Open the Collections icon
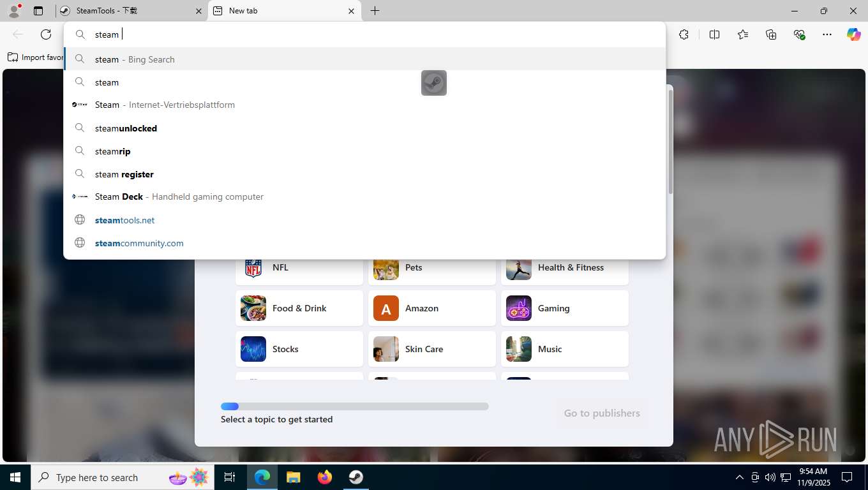Screen dimensions: 868x490 tap(771, 34)
